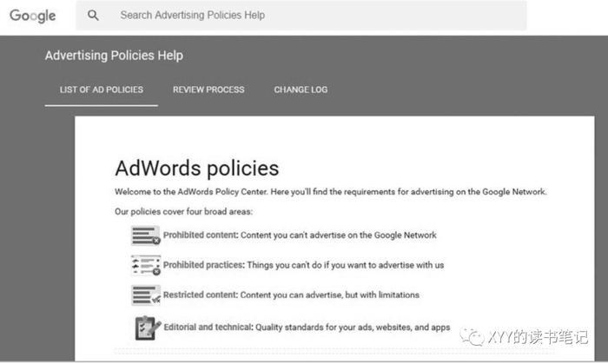This screenshot has width=608, height=364.
Task: Click the Google logo
Action: pos(33,16)
